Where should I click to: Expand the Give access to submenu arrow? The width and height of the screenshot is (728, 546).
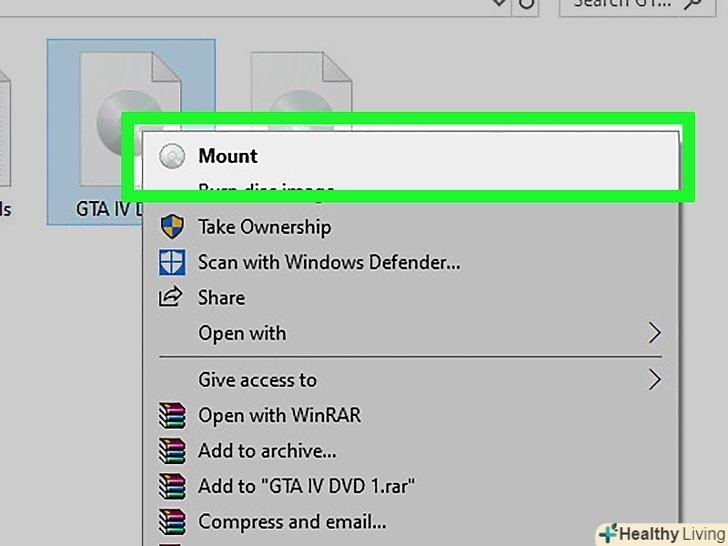[655, 380]
